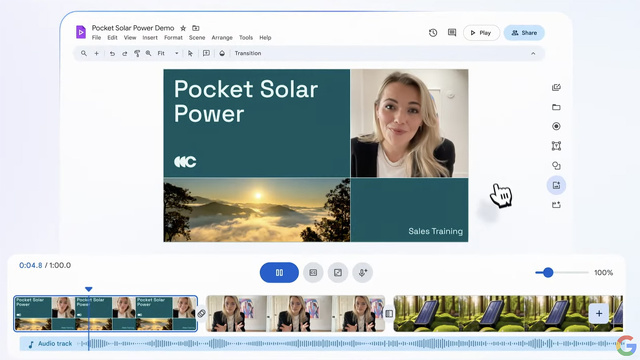Image resolution: width=640 pixels, height=360 pixels.
Task: Click the document title Pocket Solar Power Demo
Action: (133, 28)
